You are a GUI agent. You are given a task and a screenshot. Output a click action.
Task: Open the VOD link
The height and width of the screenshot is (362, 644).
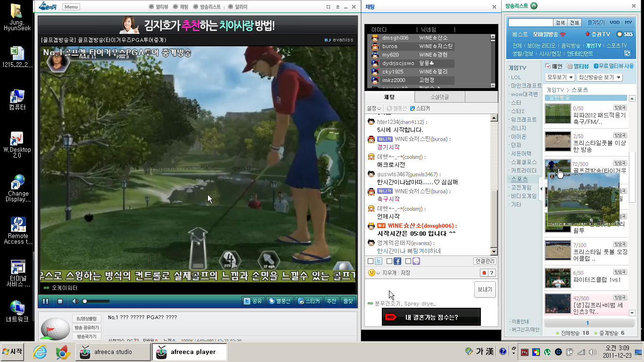pyautogui.click(x=615, y=23)
